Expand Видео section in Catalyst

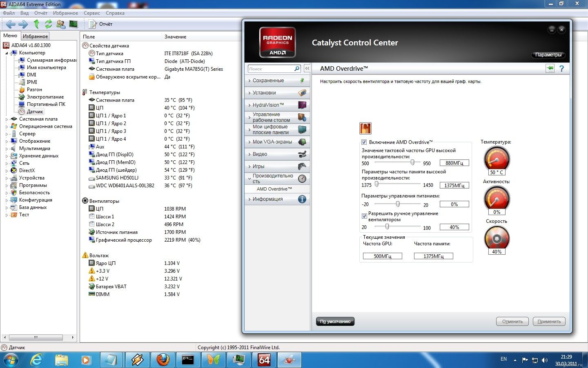tap(277, 154)
